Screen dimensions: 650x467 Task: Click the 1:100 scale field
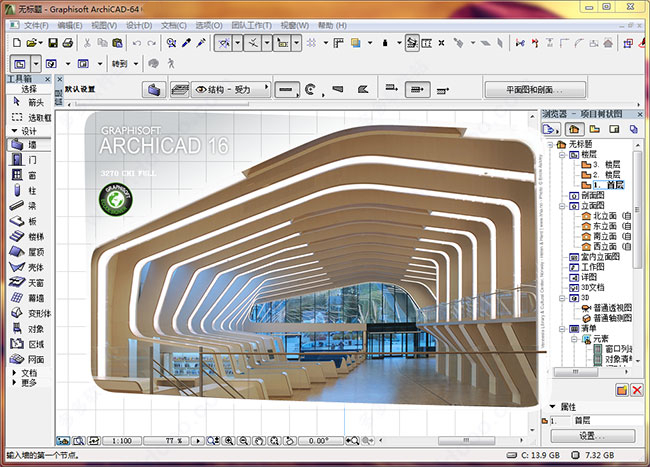point(123,440)
